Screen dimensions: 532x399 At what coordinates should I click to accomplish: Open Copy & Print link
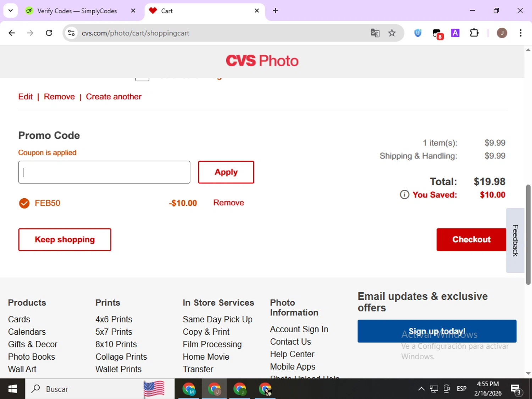click(206, 332)
